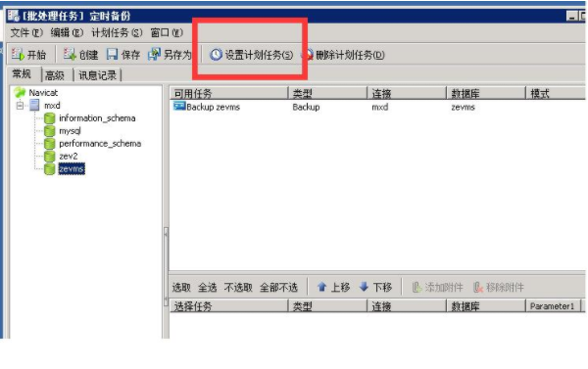Click information_schema database cylinder icon
This screenshot has width=588, height=369.
[x=49, y=118]
